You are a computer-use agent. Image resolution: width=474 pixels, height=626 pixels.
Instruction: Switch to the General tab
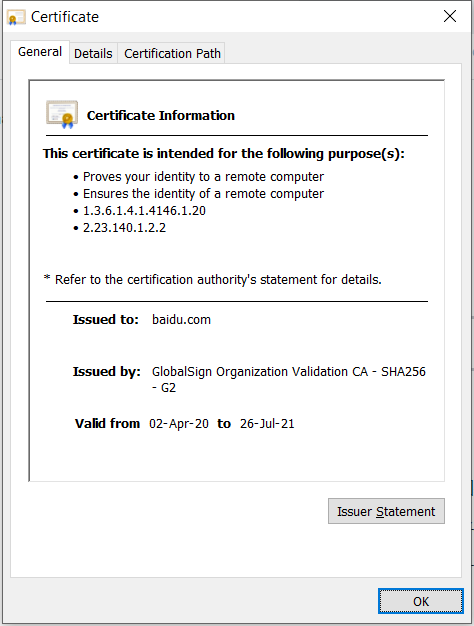tap(40, 52)
